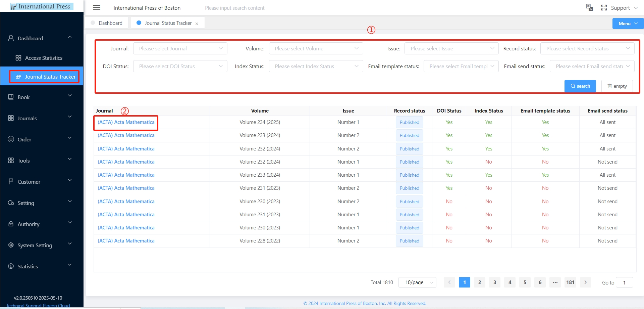Click the empty filters button

[617, 86]
